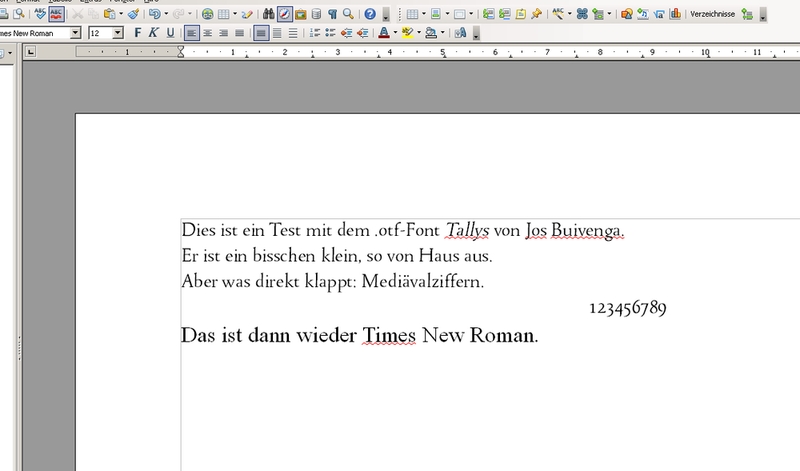Open the font color palette dropdown

(395, 33)
